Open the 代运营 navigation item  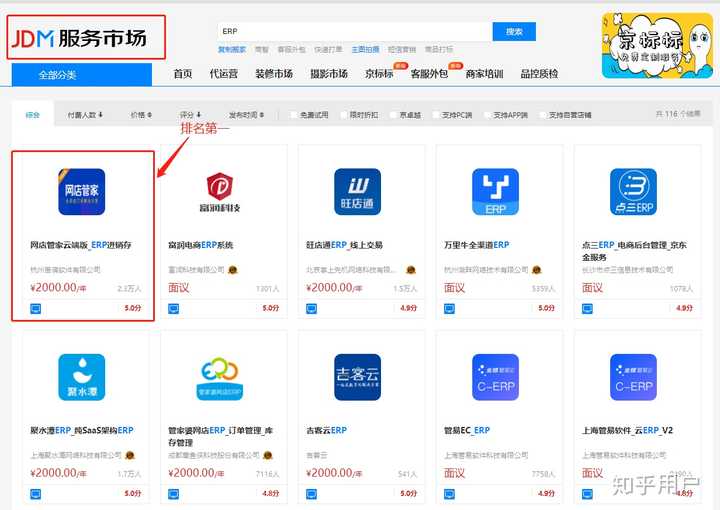click(224, 74)
